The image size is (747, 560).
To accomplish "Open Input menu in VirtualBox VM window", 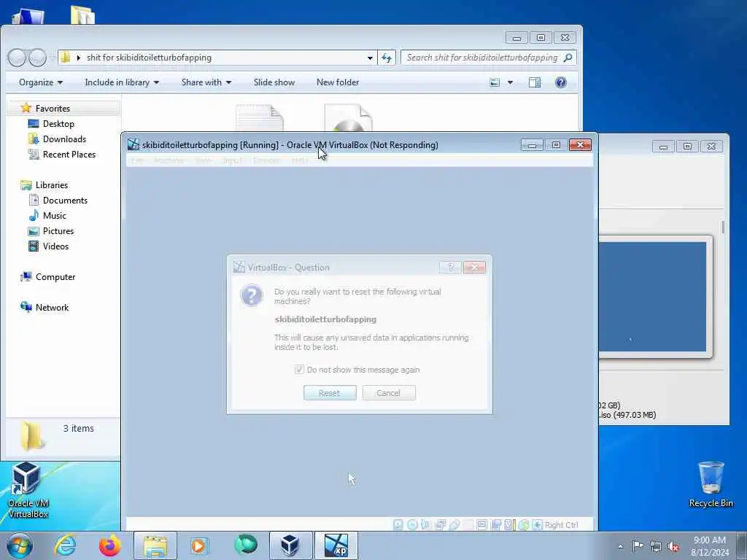I will [x=233, y=160].
